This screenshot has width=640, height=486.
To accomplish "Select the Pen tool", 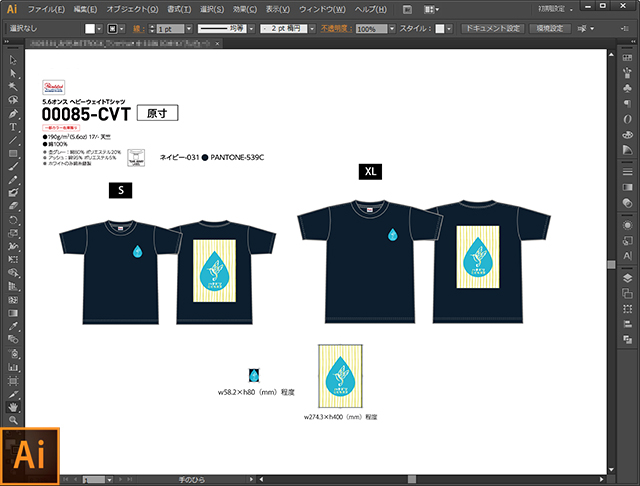I will pyautogui.click(x=13, y=113).
